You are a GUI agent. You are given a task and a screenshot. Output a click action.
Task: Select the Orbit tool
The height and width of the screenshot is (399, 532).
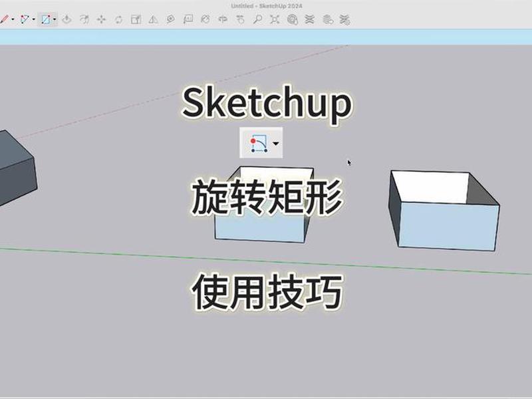(223, 19)
